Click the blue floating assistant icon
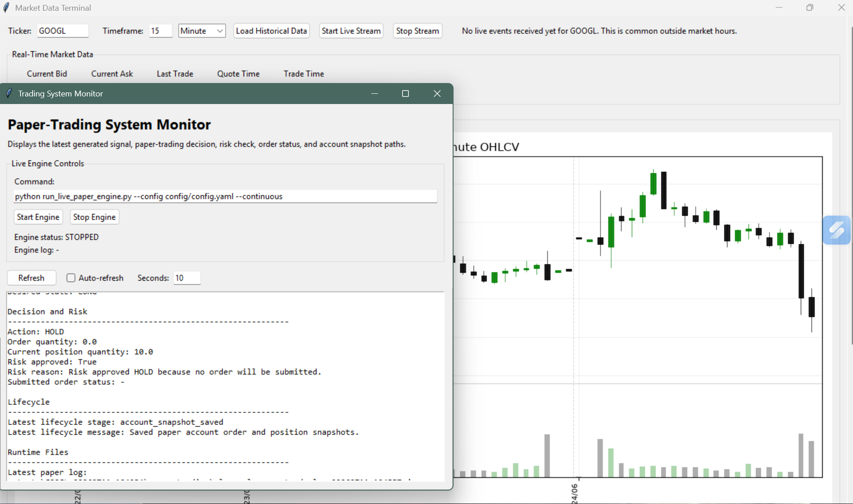The width and height of the screenshot is (853, 504). pyautogui.click(x=836, y=230)
